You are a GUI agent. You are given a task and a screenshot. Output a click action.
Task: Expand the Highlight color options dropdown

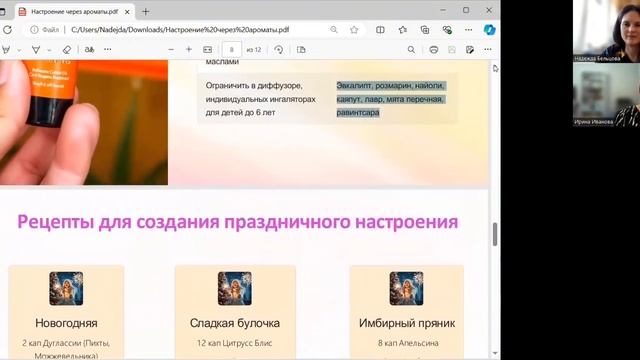coord(49,50)
